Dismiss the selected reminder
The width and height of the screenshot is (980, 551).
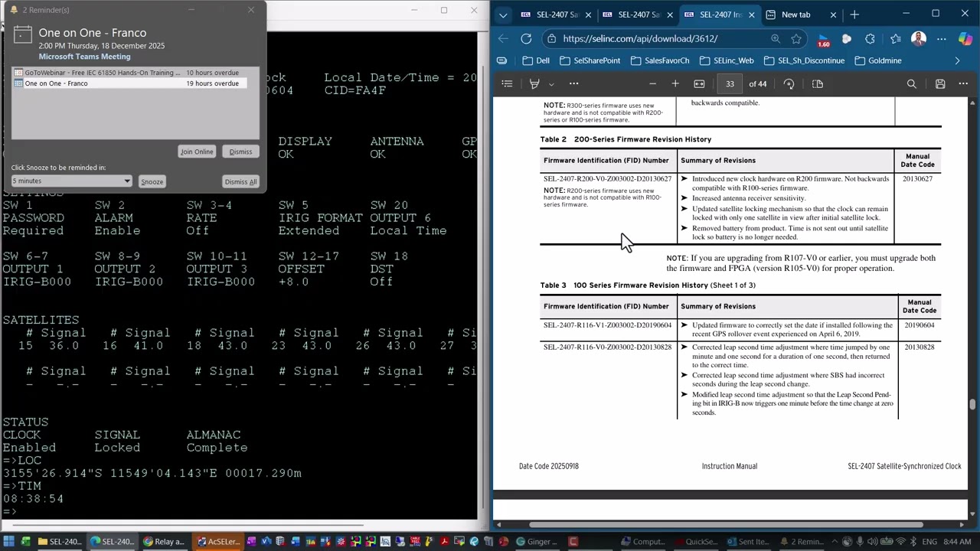click(x=240, y=152)
